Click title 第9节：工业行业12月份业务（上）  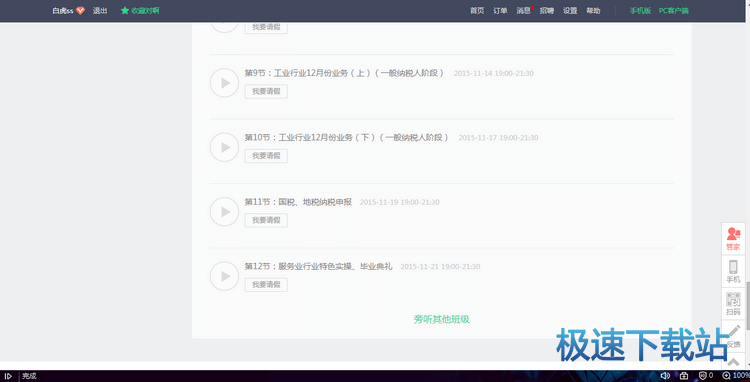pyautogui.click(x=344, y=73)
